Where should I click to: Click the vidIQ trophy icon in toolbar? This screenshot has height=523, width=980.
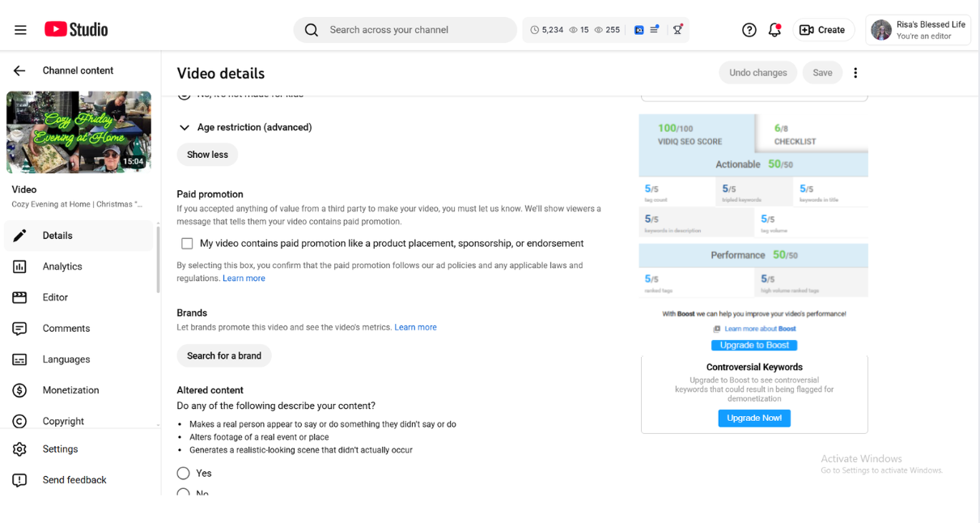(677, 30)
